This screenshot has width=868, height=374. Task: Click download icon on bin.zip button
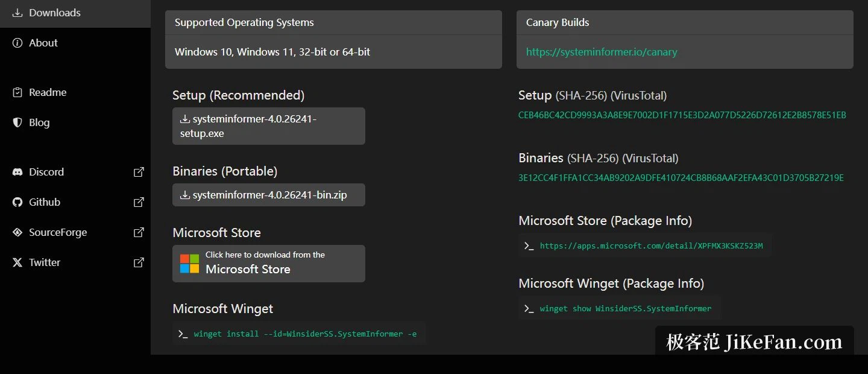pyautogui.click(x=185, y=195)
